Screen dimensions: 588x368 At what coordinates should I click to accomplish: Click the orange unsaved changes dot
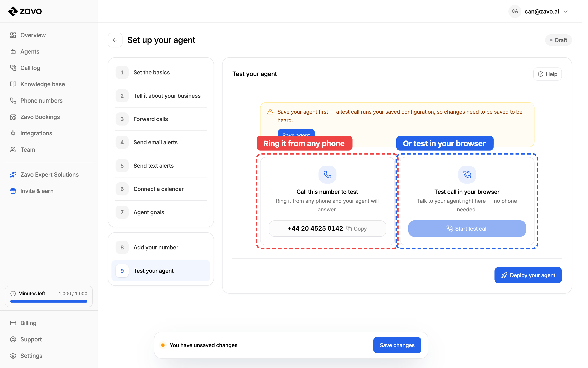point(163,345)
